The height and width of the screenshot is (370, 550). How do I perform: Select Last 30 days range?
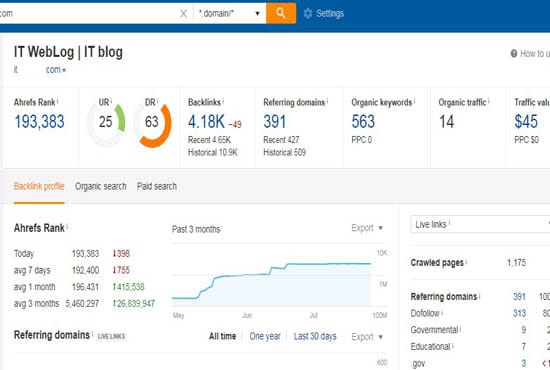[315, 336]
